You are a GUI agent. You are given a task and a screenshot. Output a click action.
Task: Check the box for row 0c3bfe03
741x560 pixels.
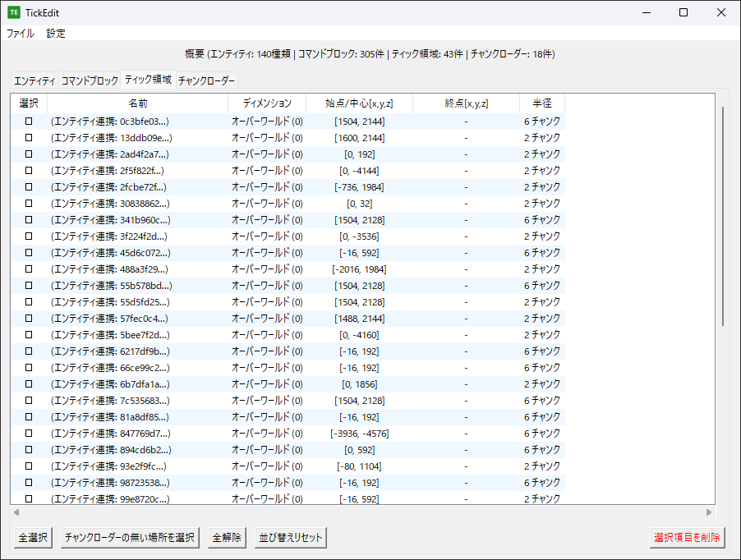[x=29, y=122]
